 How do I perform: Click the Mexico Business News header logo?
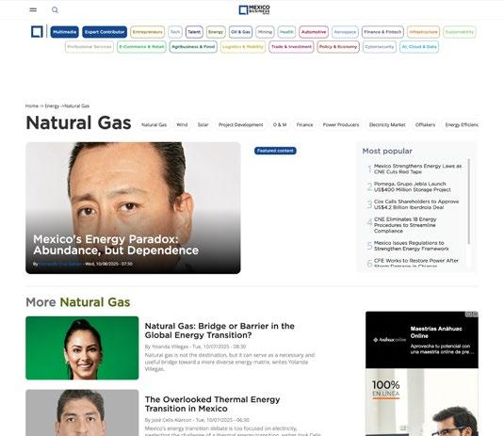point(254,9)
